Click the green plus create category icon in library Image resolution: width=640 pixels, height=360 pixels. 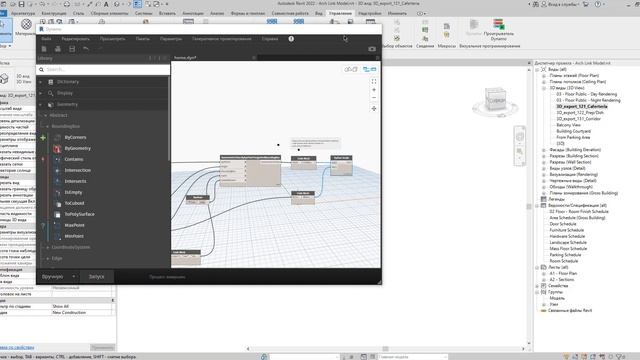click(43, 138)
